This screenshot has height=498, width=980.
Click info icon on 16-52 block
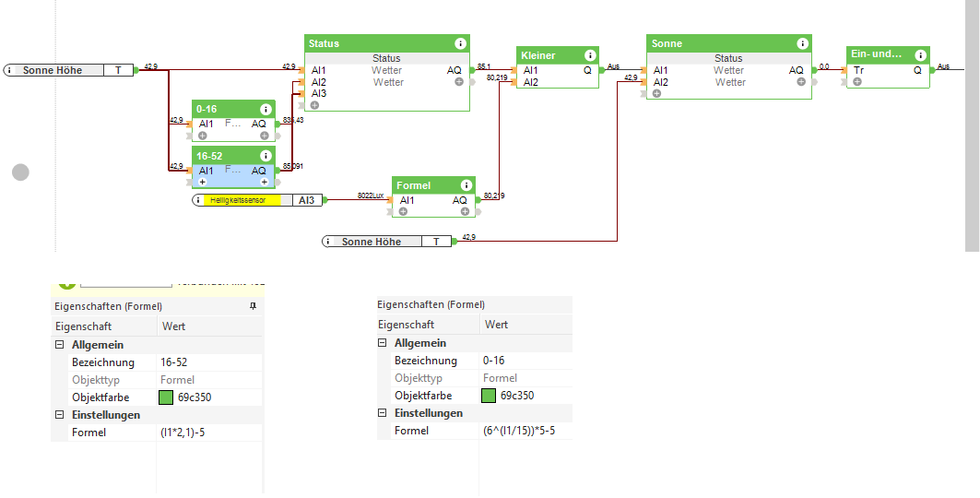click(x=266, y=156)
